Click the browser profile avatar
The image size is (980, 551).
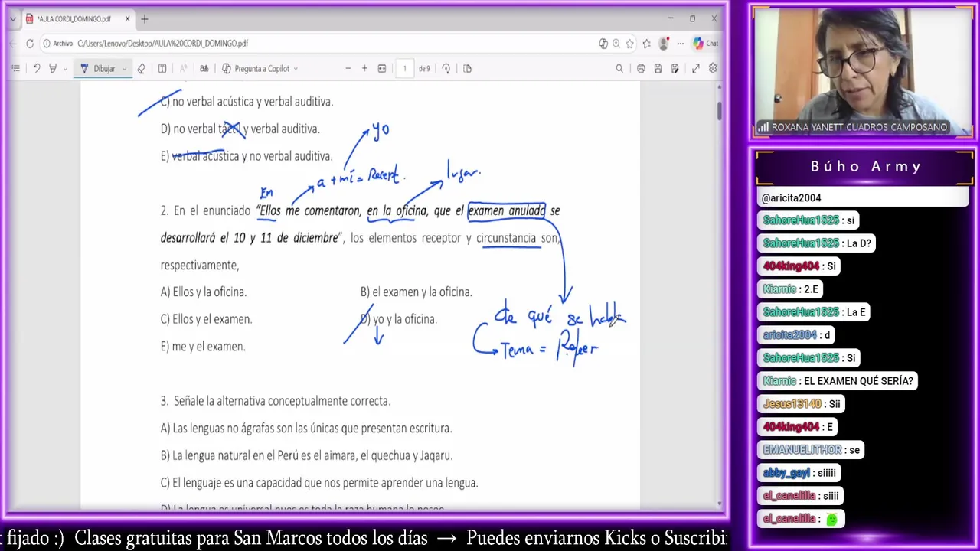(665, 44)
